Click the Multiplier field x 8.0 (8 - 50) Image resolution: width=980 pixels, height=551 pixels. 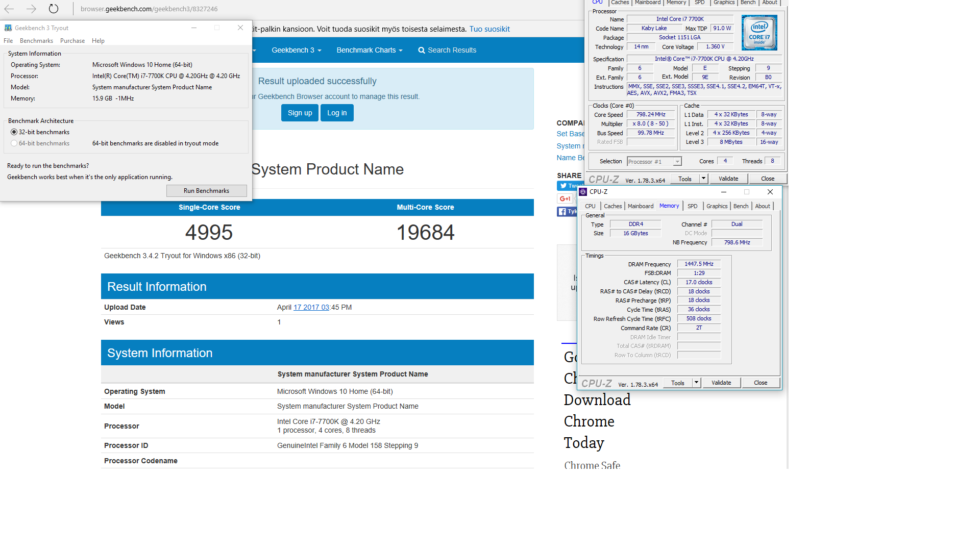click(651, 123)
